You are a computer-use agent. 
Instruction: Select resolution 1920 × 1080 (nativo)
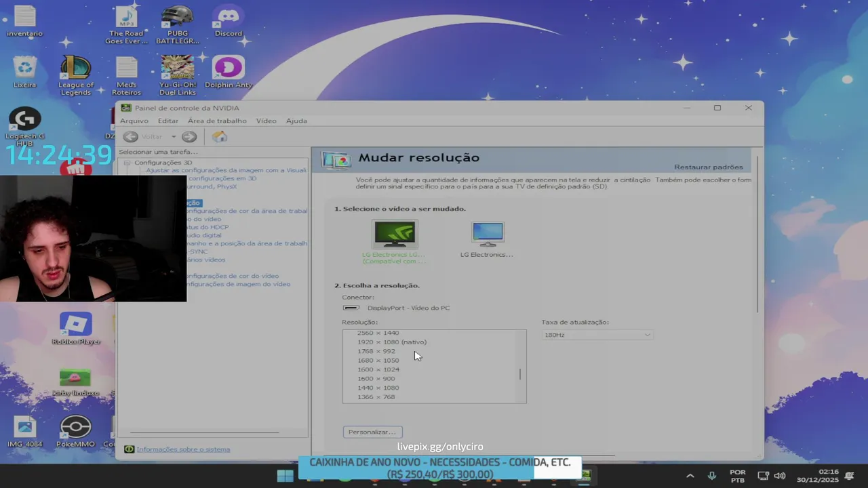[x=392, y=342]
